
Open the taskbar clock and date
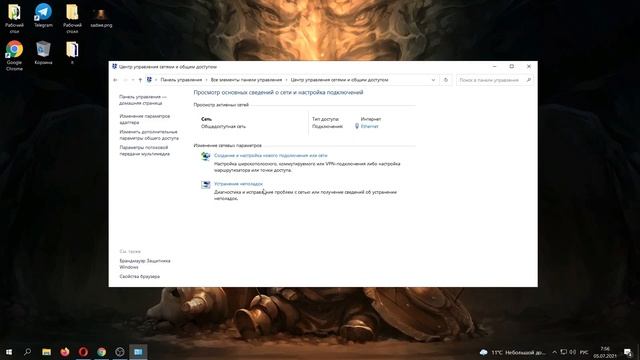605,352
